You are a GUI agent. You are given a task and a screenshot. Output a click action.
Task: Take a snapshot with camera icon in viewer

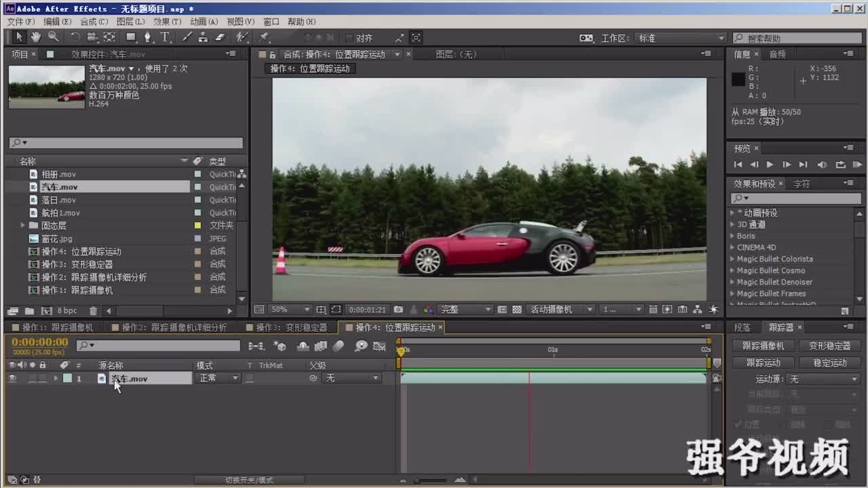[x=399, y=310]
